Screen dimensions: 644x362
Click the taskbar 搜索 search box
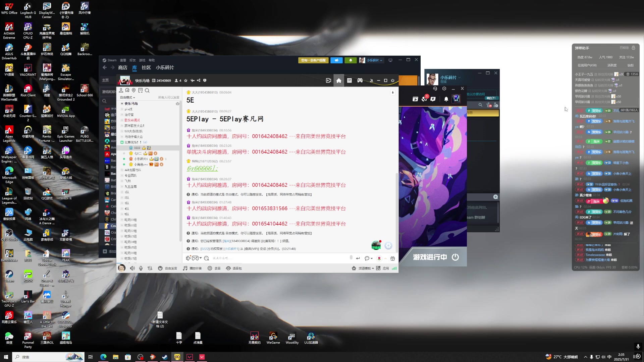48,357
